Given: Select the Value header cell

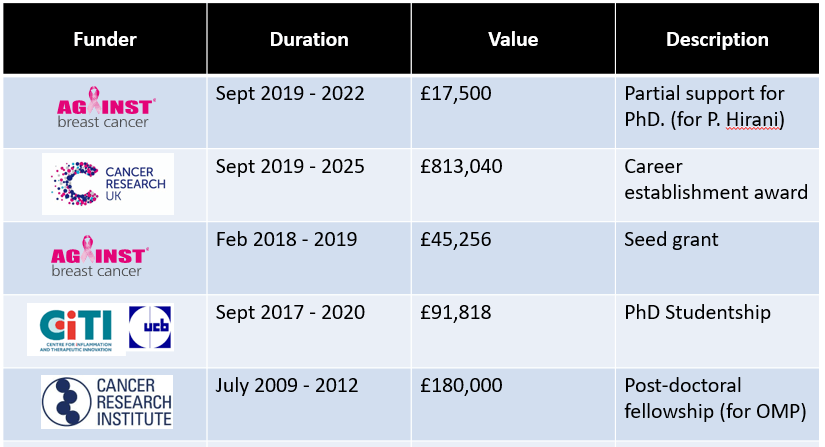Looking at the screenshot, I should [x=513, y=39].
